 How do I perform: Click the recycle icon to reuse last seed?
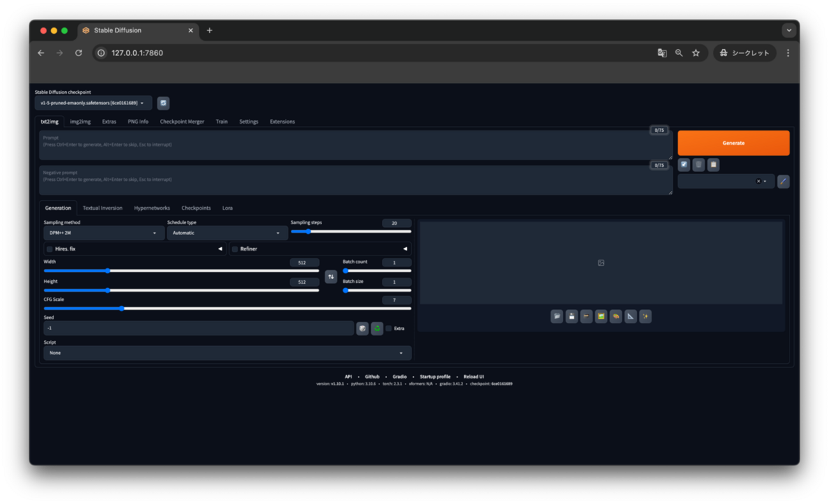(376, 328)
